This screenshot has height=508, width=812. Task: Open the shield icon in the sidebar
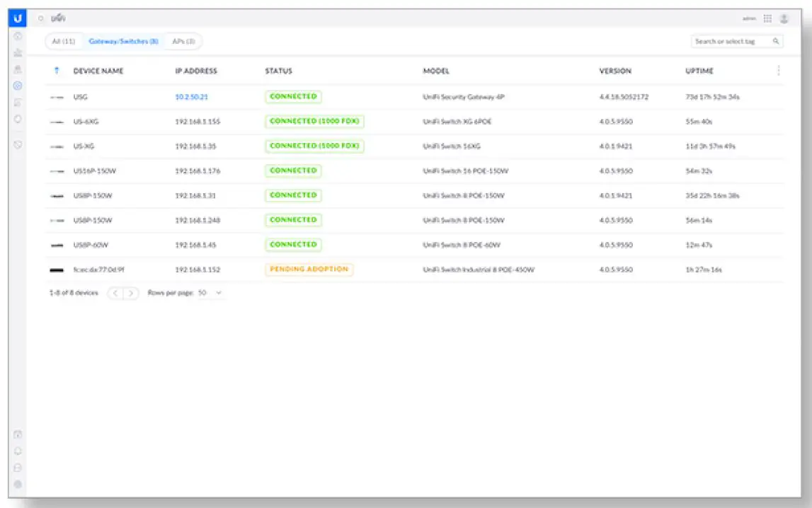(18, 145)
